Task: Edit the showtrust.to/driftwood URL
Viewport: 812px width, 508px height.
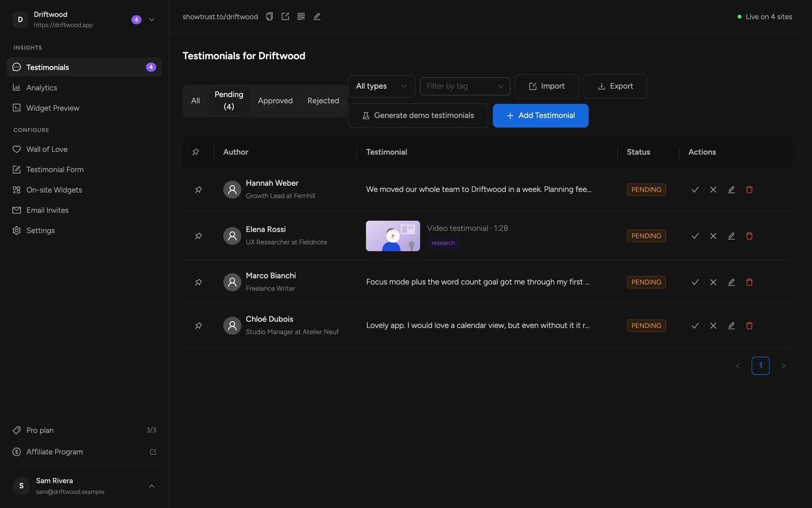Action: [317, 17]
